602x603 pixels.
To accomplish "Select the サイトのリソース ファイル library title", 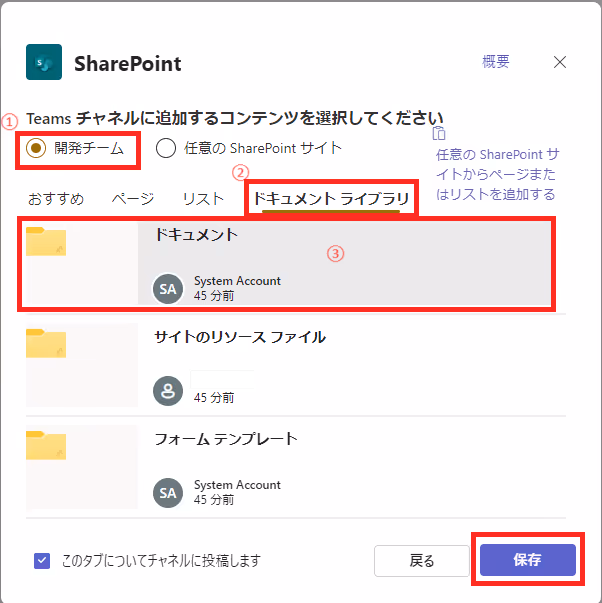I will pyautogui.click(x=240, y=337).
